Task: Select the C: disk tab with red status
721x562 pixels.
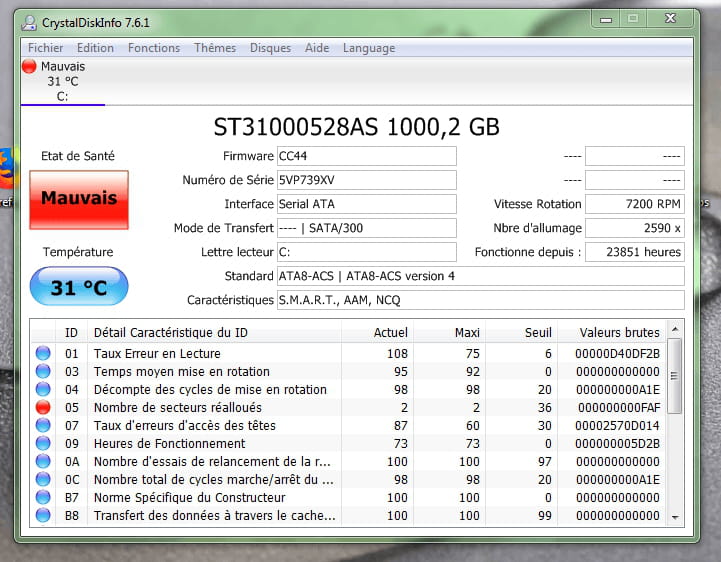Action: coord(63,81)
